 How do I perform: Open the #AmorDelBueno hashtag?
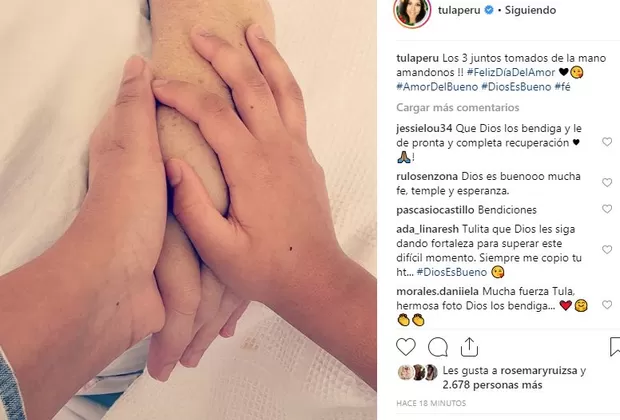click(x=437, y=87)
